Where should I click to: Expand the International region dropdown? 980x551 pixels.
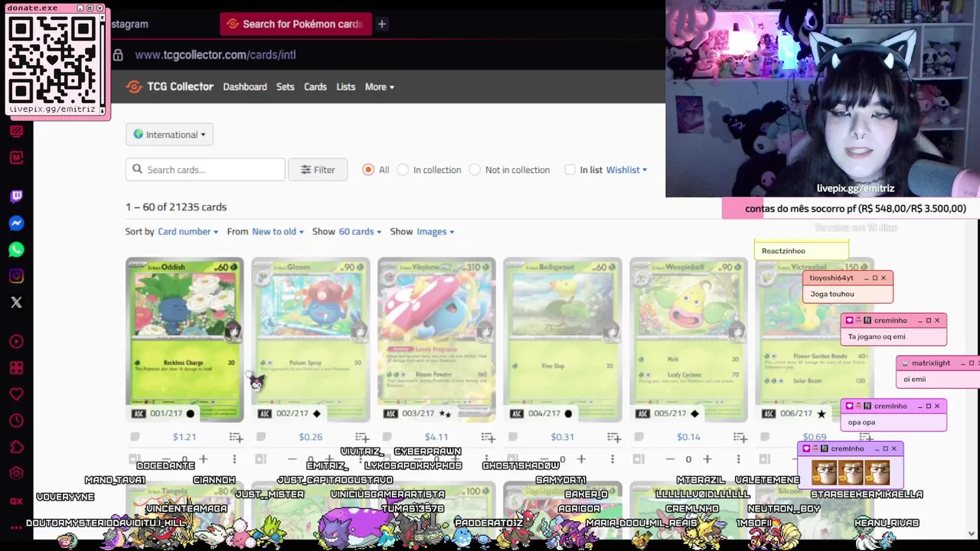coord(169,134)
